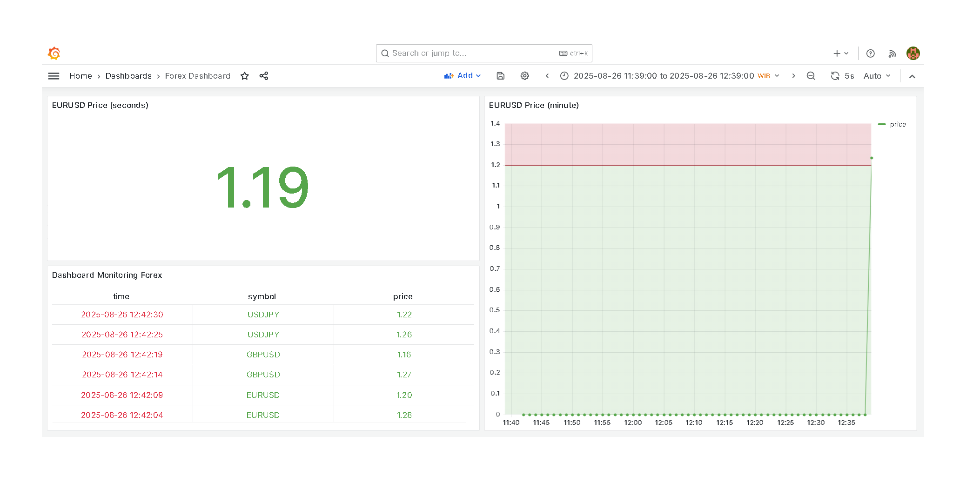The width and height of the screenshot is (980, 483).
Task: Open the news feed icon
Action: 892,54
